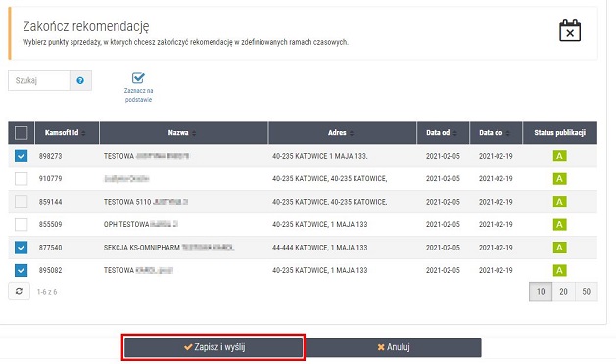Click the Zapisz i wyślij button
Image resolution: width=616 pixels, height=364 pixels.
(213, 347)
